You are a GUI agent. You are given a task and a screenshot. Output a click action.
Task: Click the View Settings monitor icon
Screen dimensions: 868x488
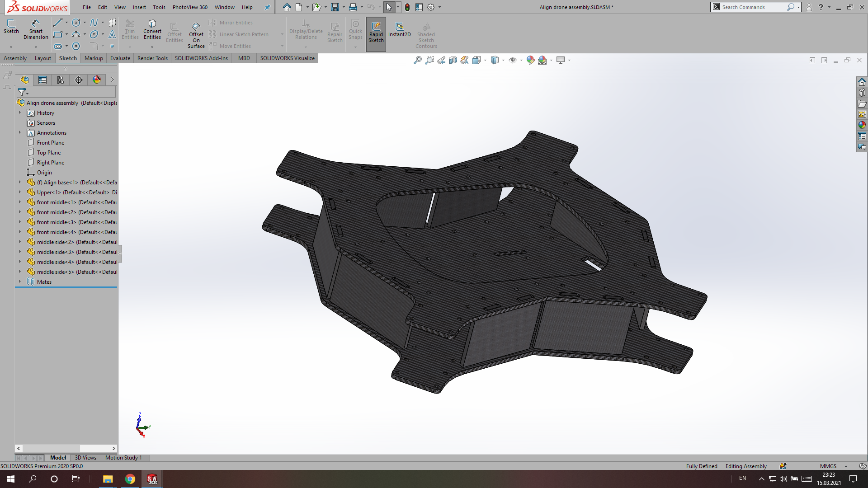click(x=561, y=60)
